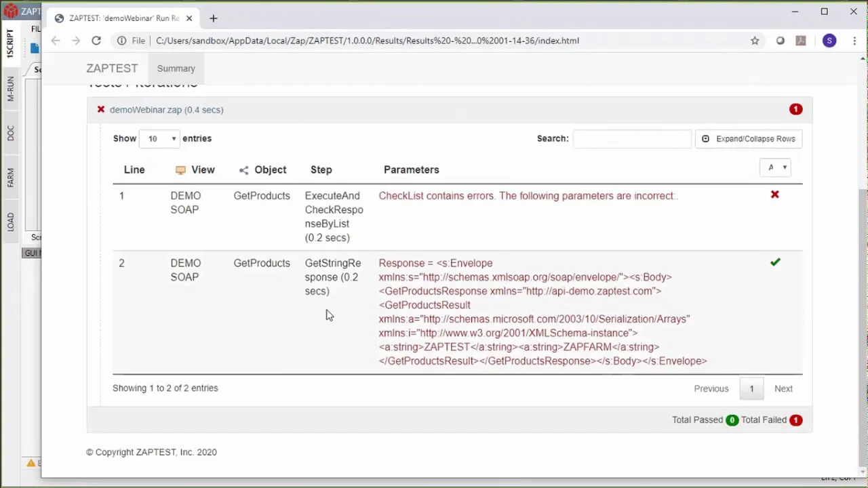Switch to the Summary tab
Screen dimensions: 868x488
click(x=176, y=68)
